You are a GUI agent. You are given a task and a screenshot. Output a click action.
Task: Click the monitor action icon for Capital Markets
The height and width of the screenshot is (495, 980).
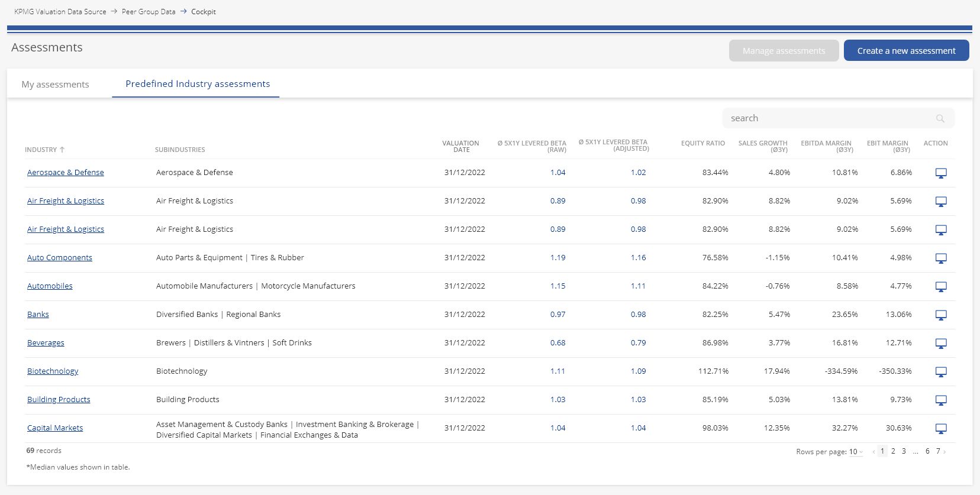coord(940,429)
